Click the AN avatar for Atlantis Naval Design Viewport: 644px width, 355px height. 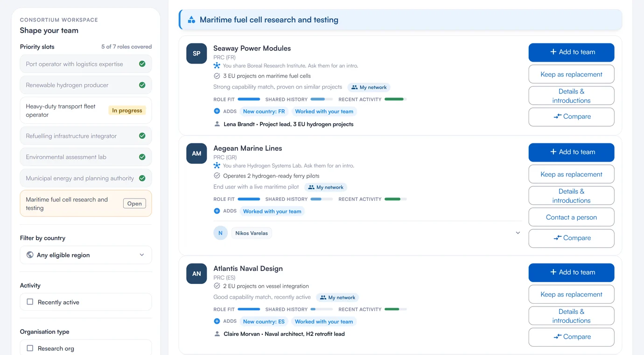pos(196,274)
